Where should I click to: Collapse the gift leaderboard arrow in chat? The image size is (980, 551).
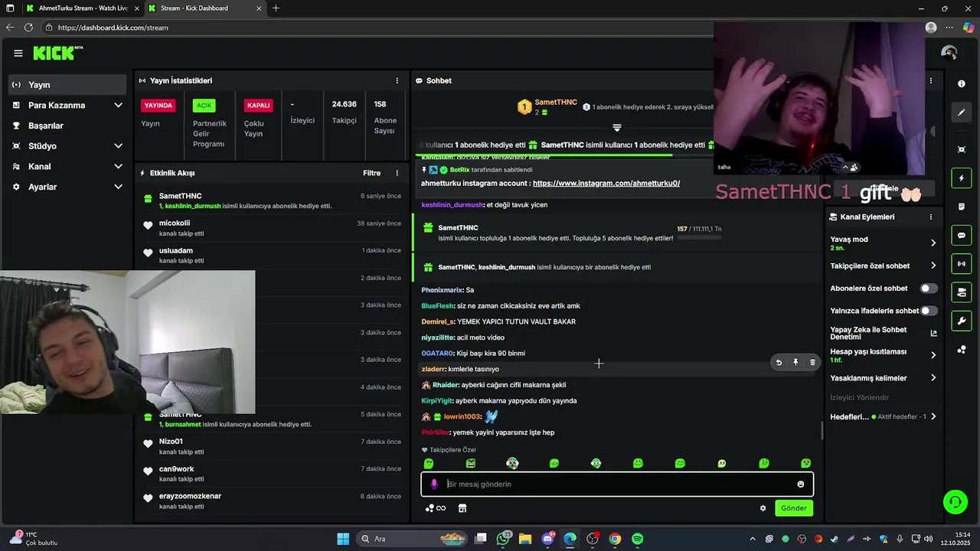(617, 127)
